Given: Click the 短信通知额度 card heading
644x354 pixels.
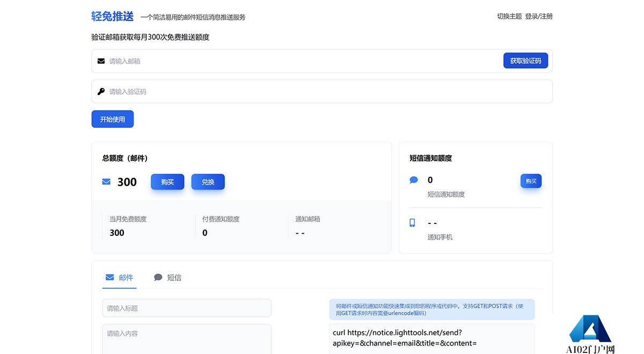Looking at the screenshot, I should [x=430, y=158].
